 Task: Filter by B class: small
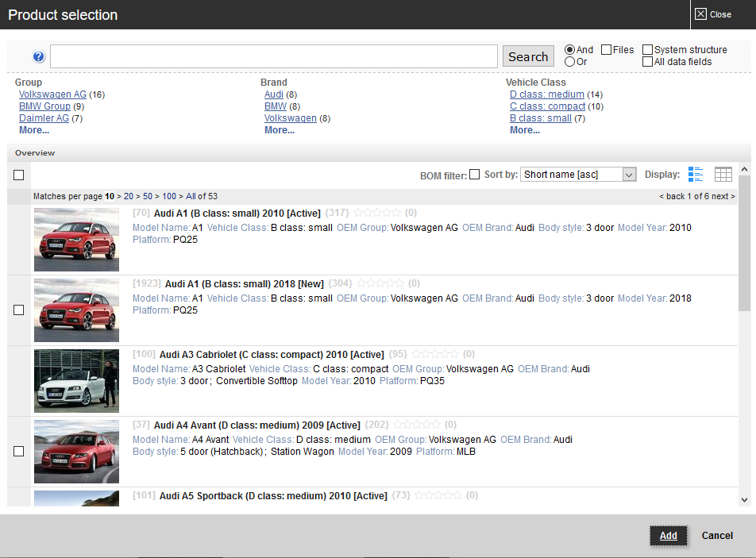541,118
